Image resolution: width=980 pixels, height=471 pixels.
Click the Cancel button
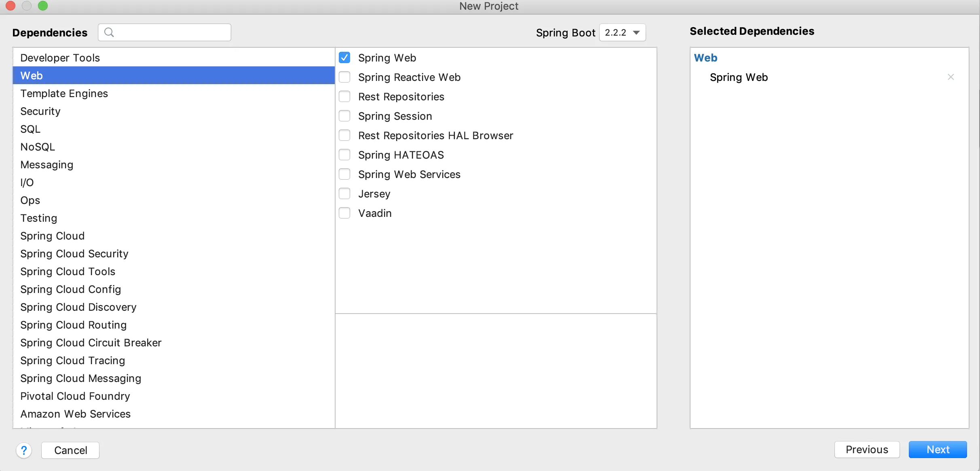[x=70, y=450]
